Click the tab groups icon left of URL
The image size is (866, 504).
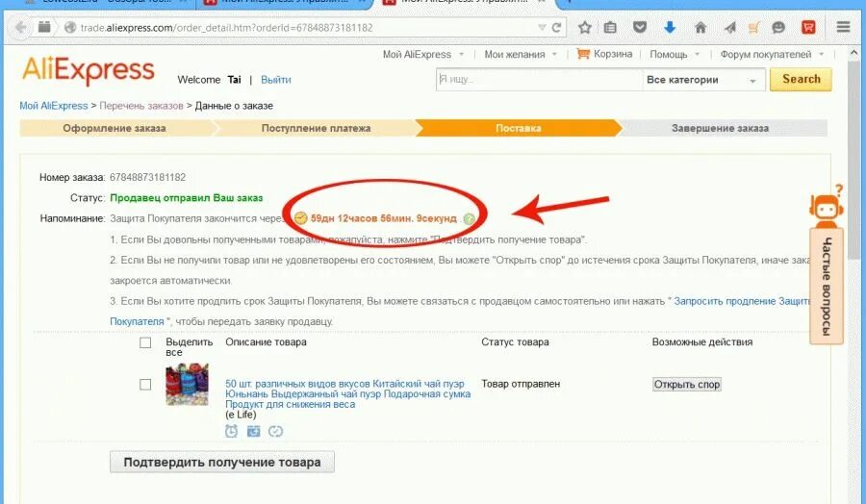(44, 27)
